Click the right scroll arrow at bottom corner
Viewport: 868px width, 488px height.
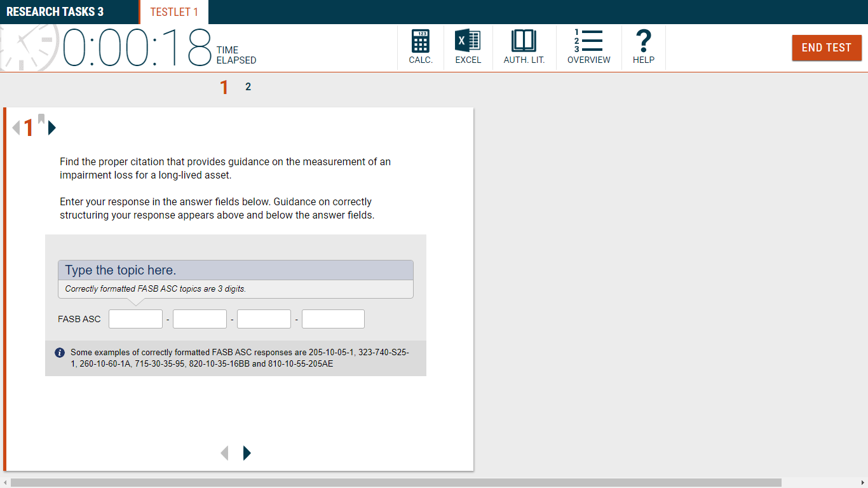click(862, 483)
